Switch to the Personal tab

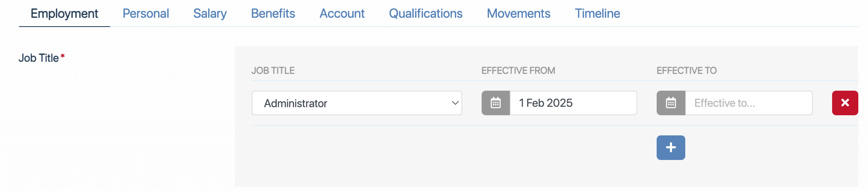146,14
